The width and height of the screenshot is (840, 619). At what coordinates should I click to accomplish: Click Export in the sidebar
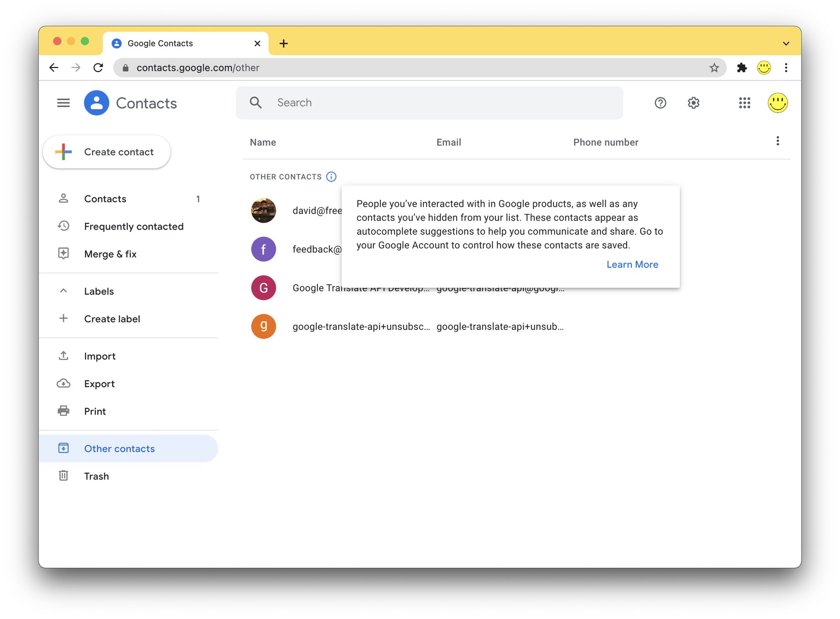pyautogui.click(x=129, y=384)
